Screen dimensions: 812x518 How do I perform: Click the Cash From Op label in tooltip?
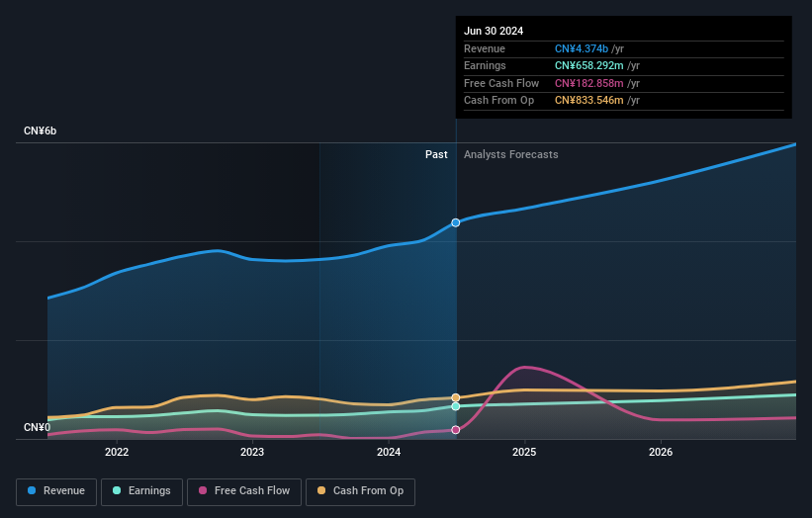pos(498,101)
